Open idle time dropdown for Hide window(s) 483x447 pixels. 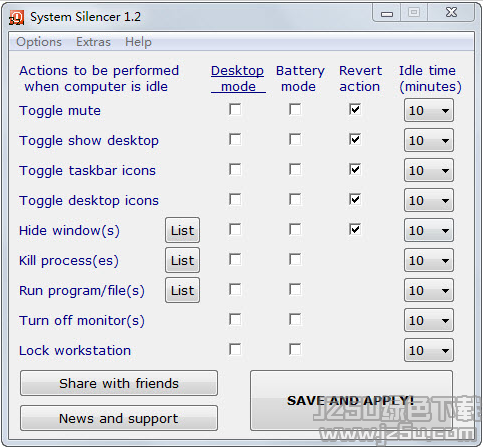(x=429, y=230)
